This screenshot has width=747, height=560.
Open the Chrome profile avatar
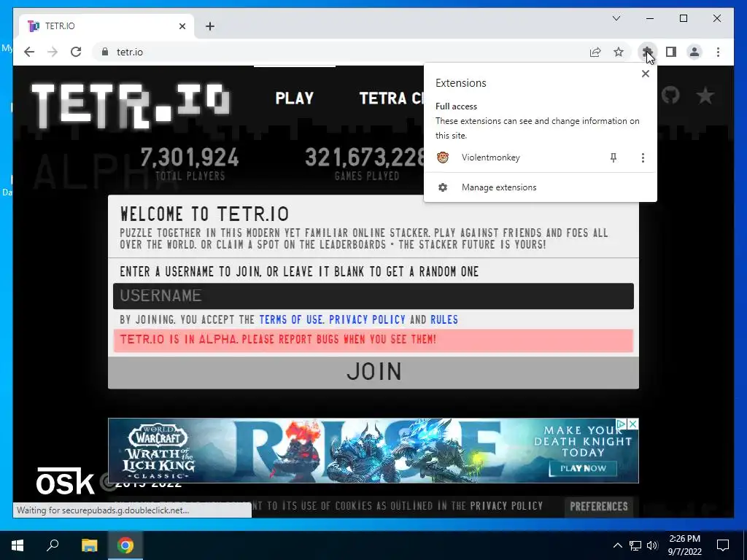pos(694,52)
